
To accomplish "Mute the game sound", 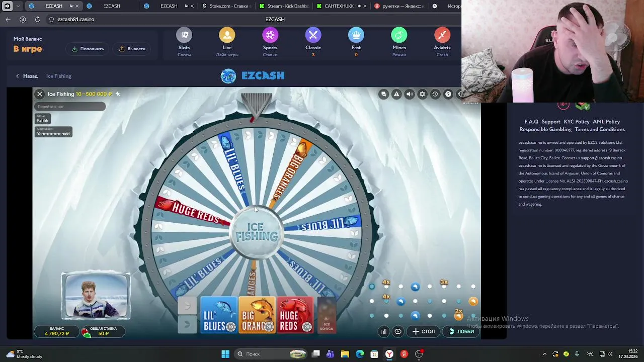I will pyautogui.click(x=410, y=94).
